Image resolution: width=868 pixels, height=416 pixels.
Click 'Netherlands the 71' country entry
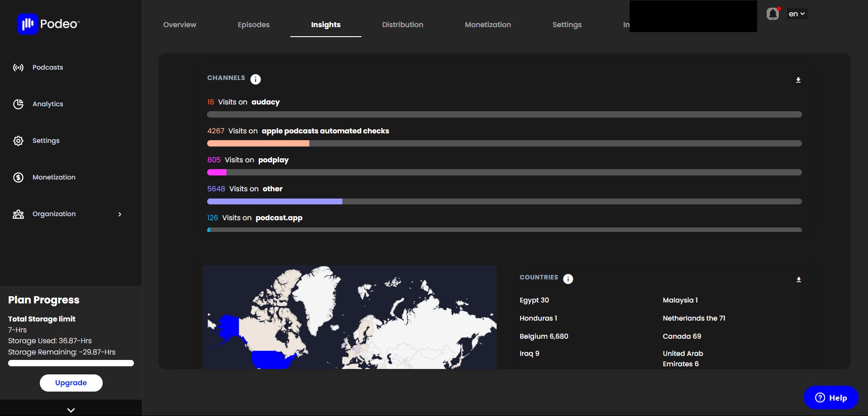pyautogui.click(x=694, y=318)
